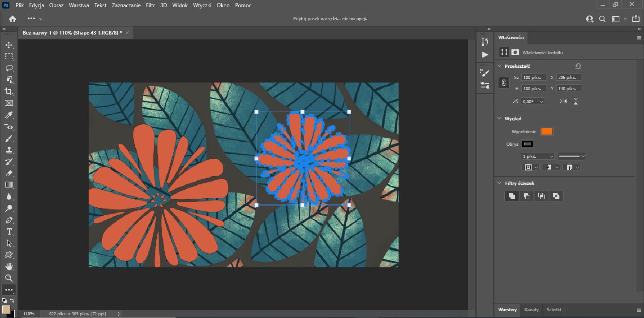Click the reset transform button
Image resolution: width=644 pixels, height=318 pixels.
(x=578, y=66)
